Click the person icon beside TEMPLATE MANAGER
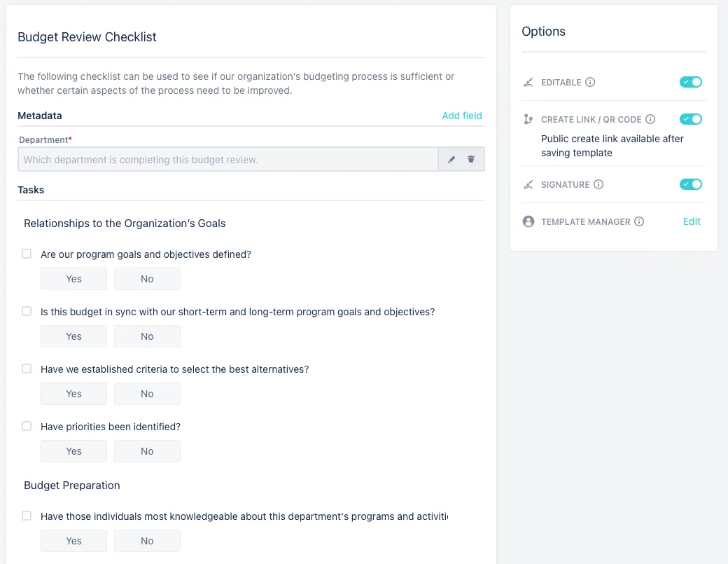The width and height of the screenshot is (728, 564). [528, 221]
